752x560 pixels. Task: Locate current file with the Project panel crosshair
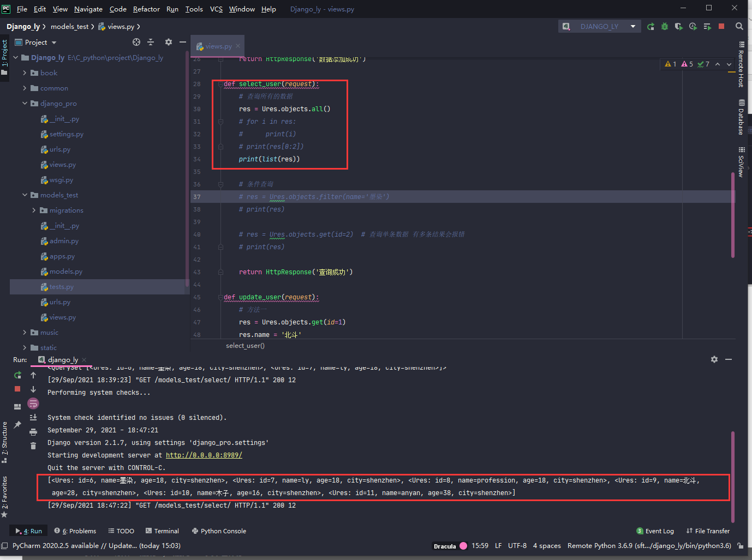(x=136, y=42)
